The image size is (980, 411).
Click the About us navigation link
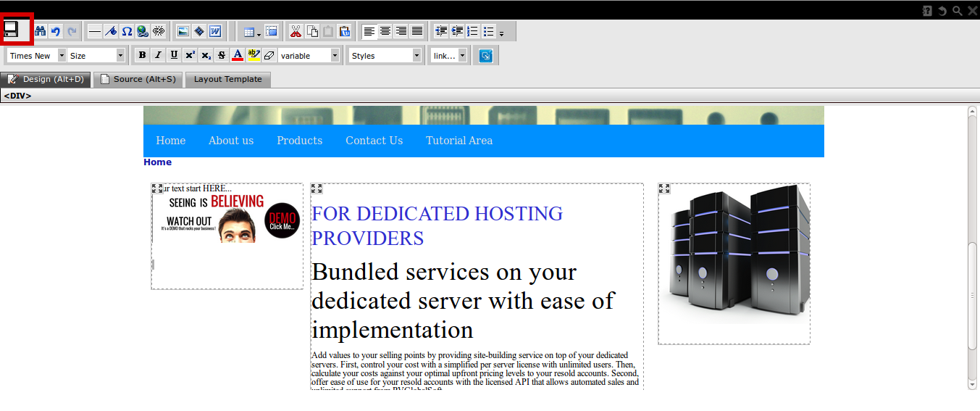pos(231,141)
